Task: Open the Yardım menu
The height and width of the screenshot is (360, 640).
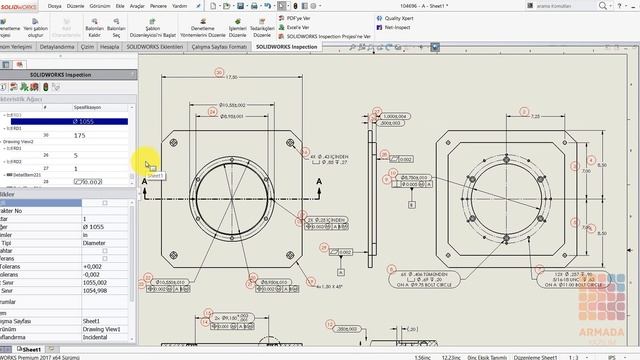Action: (179, 6)
